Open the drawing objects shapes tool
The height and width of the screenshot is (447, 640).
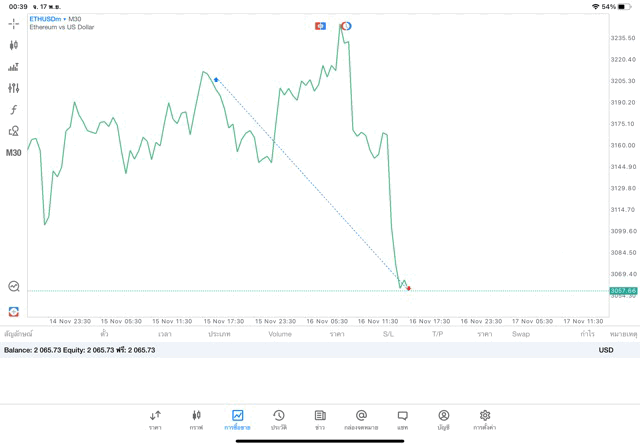point(13,131)
